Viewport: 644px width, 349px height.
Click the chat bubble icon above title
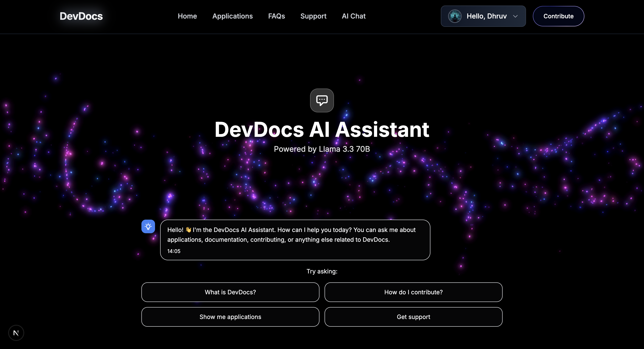(x=322, y=100)
